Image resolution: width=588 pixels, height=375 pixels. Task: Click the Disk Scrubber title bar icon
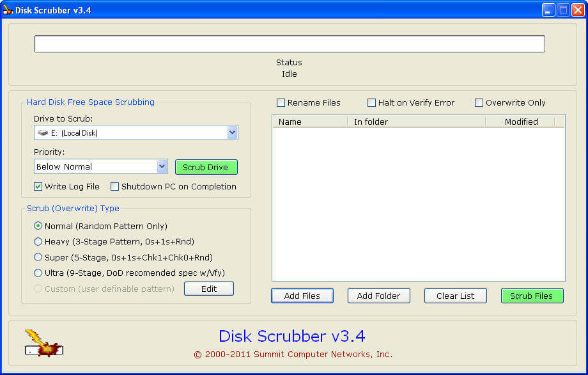pos(8,10)
